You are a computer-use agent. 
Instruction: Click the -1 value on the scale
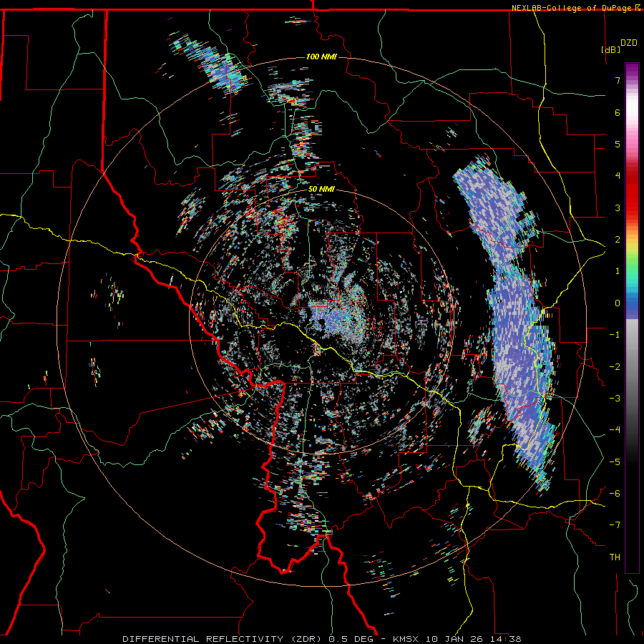coord(615,335)
